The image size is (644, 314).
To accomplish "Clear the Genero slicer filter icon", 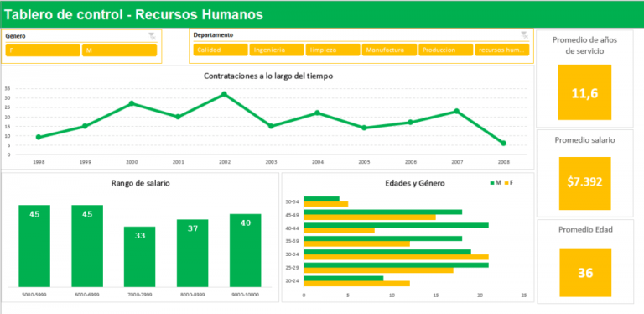I will pyautogui.click(x=153, y=36).
